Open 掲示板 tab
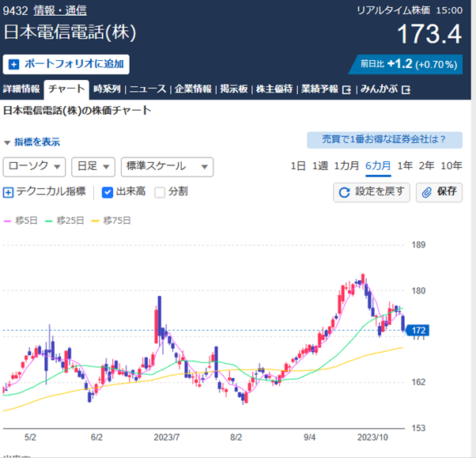Viewport: 476px width, 458px height. [234, 89]
